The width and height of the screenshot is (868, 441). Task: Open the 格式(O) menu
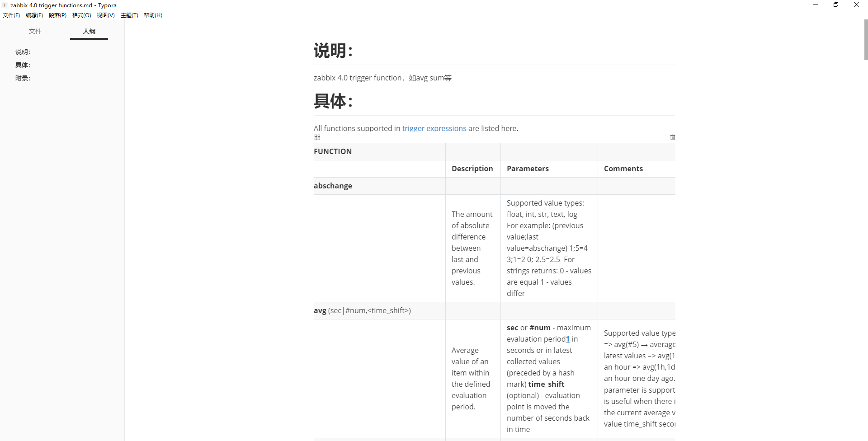(82, 15)
